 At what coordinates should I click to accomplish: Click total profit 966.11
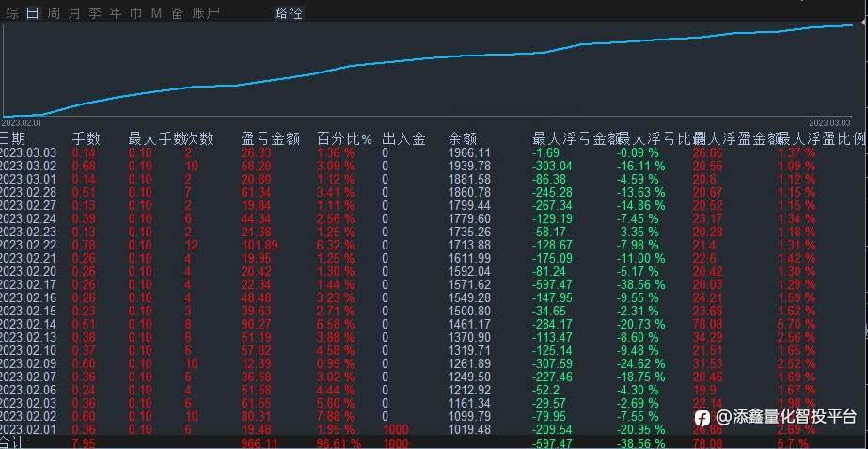(x=259, y=443)
